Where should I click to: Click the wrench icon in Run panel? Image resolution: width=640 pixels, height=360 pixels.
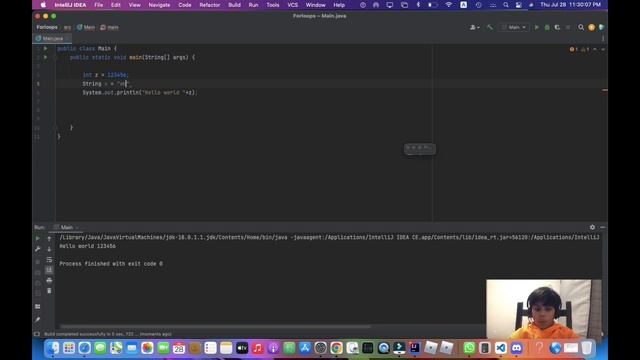click(38, 249)
